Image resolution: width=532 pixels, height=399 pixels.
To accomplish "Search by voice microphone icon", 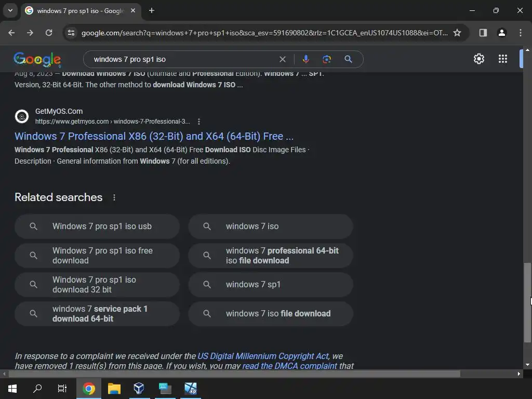I will 305,59.
